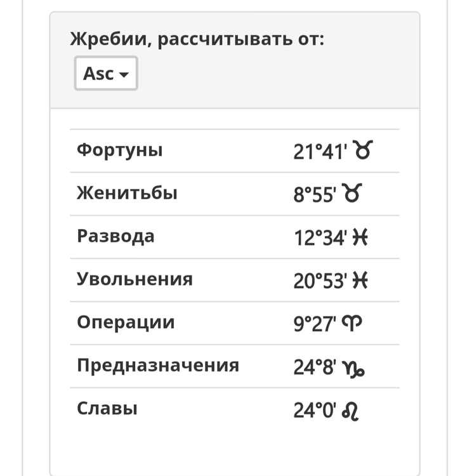The height and width of the screenshot is (476, 467).
Task: Click the 21°41' degree value
Action: [320, 152]
